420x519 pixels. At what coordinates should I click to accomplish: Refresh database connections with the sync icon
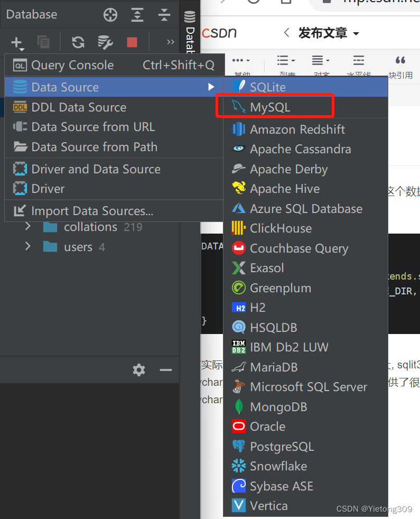(78, 42)
